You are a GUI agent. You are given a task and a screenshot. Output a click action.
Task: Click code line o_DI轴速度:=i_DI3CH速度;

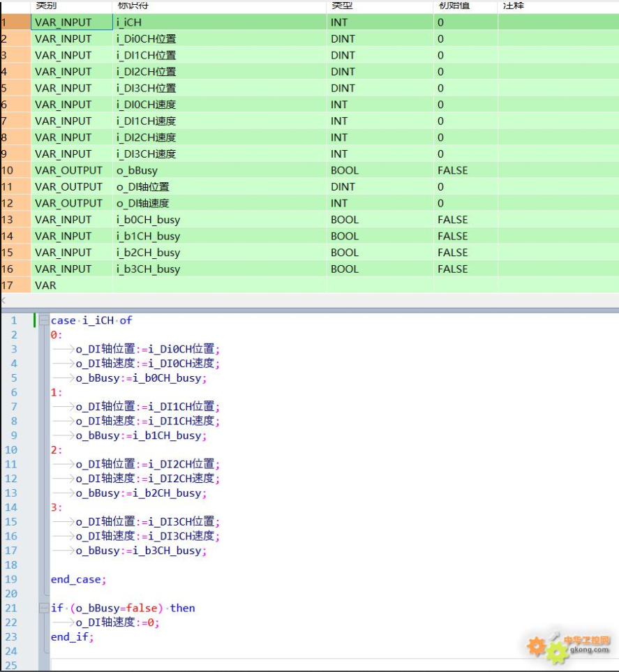148,536
